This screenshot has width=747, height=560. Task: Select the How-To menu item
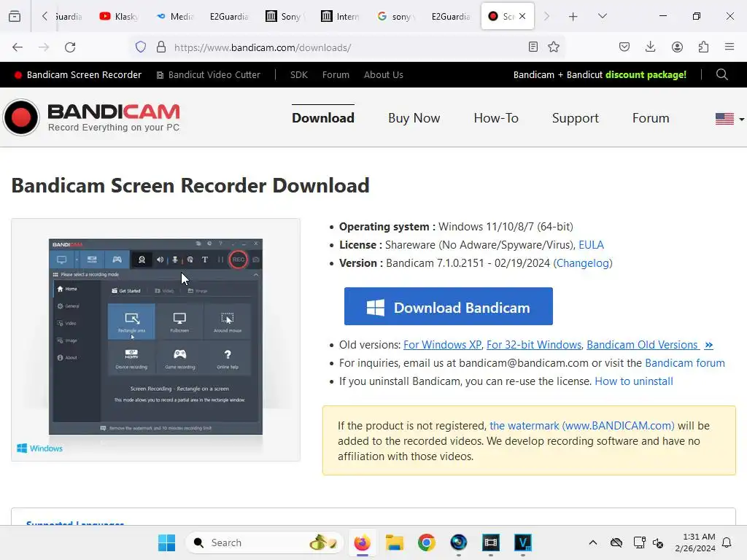(496, 118)
